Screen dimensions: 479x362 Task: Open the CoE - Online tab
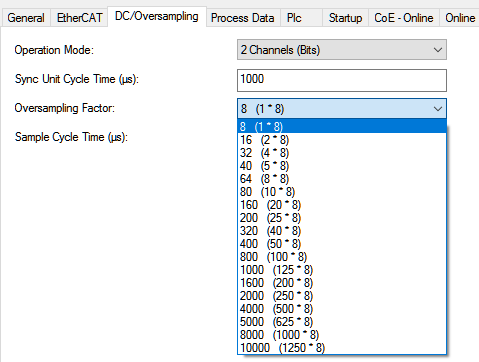pos(404,18)
